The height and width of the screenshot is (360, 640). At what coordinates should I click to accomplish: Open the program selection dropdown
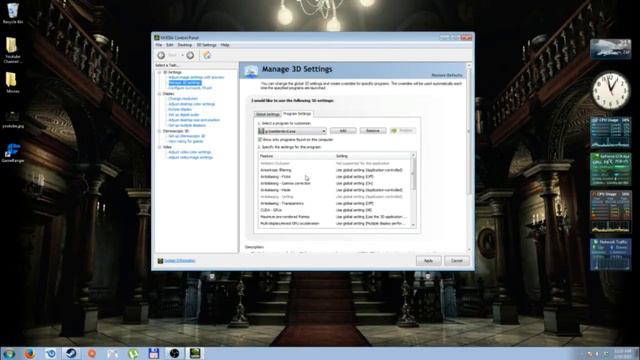click(x=292, y=131)
